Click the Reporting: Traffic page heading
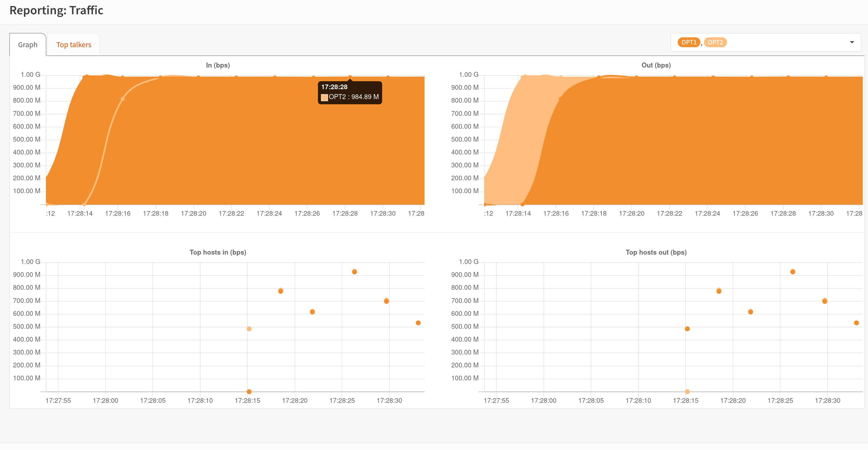This screenshot has width=868, height=450. (x=56, y=10)
